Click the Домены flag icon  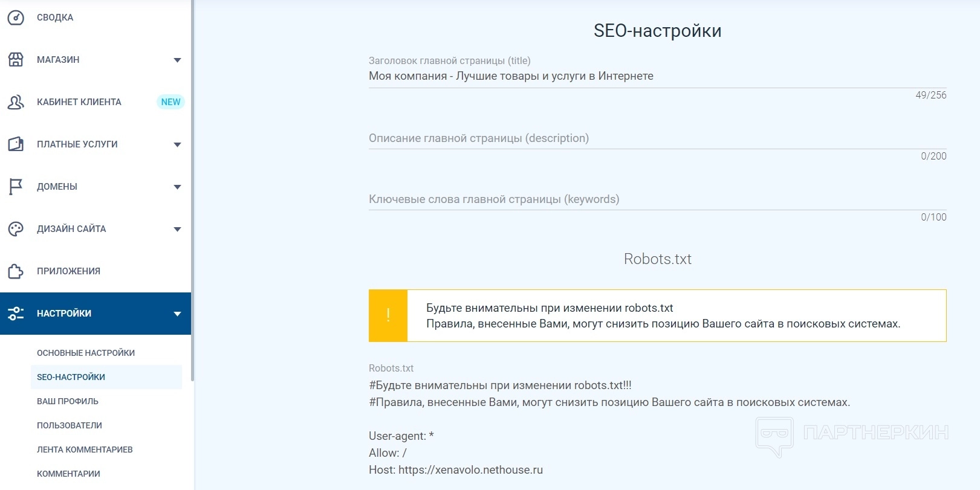pyautogui.click(x=16, y=187)
